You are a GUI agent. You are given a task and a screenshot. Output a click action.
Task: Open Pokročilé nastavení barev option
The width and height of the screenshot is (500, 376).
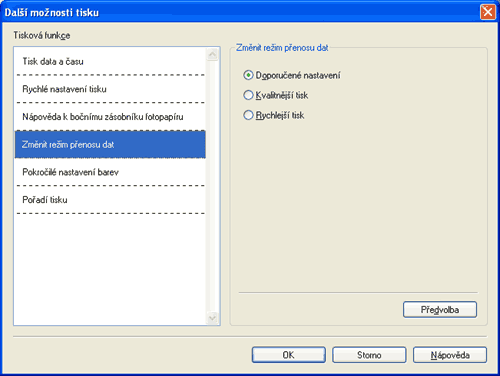click(110, 172)
